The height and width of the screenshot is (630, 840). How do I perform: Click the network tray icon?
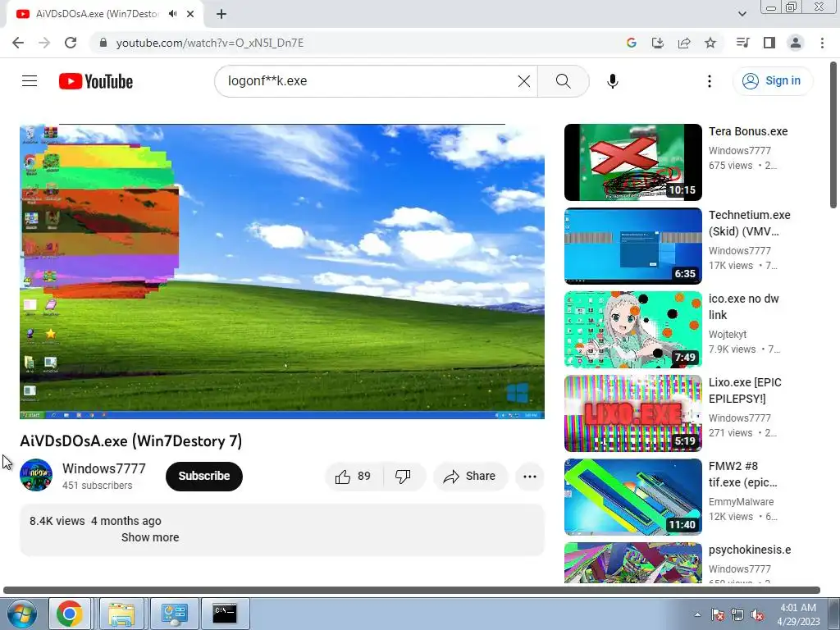(x=737, y=614)
